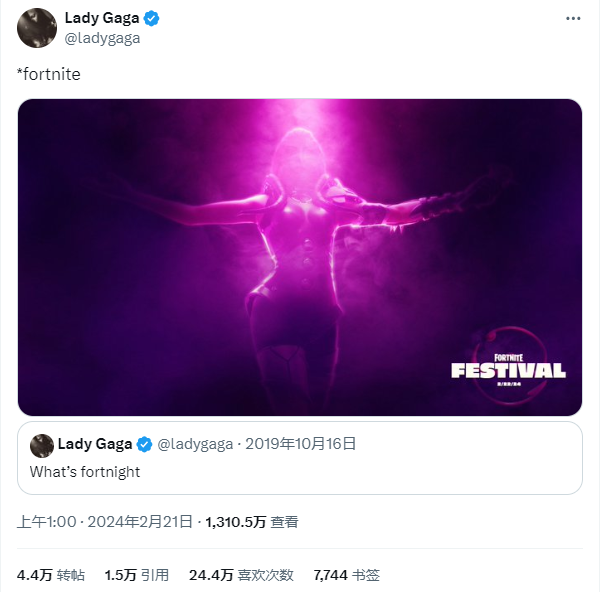The height and width of the screenshot is (592, 601).
Task: Click the Fortnite Festival logo on the image
Action: 509,369
